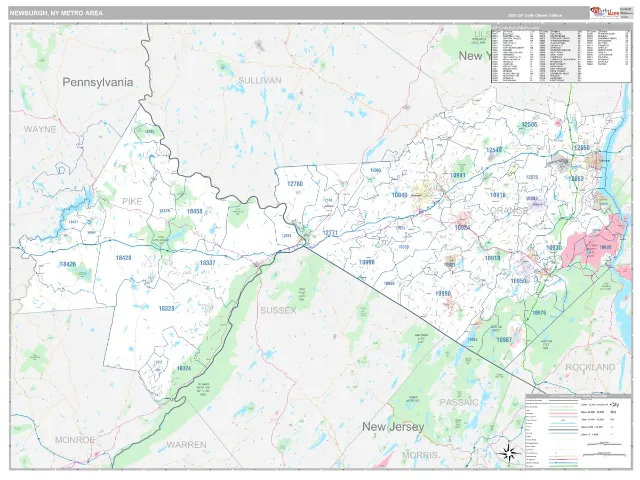Click the "ORANGE" county label
Viewport: 640px width, 480px height.
pos(509,210)
